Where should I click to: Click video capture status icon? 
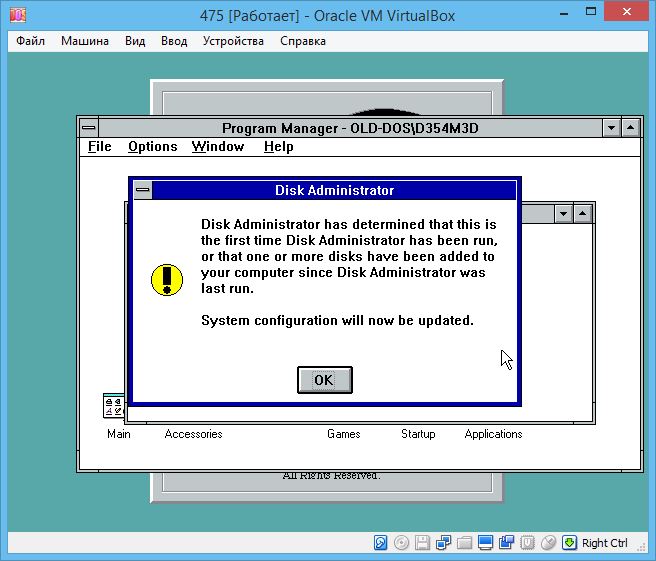(506, 543)
